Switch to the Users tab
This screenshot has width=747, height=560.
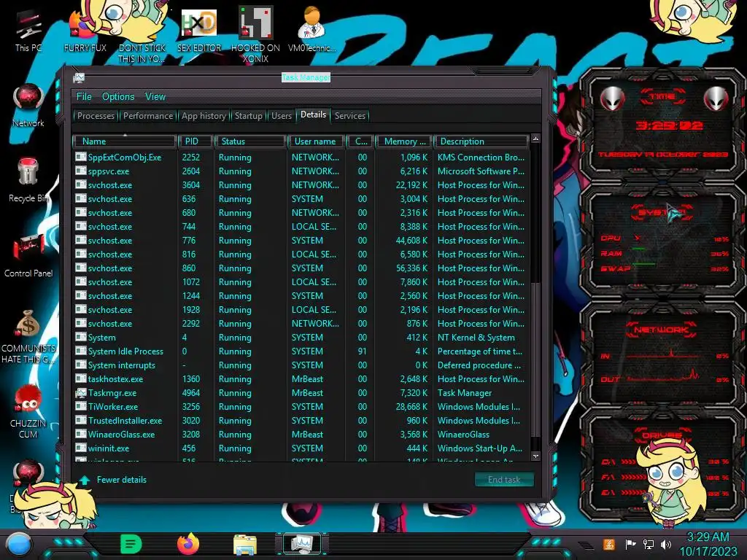click(x=281, y=116)
